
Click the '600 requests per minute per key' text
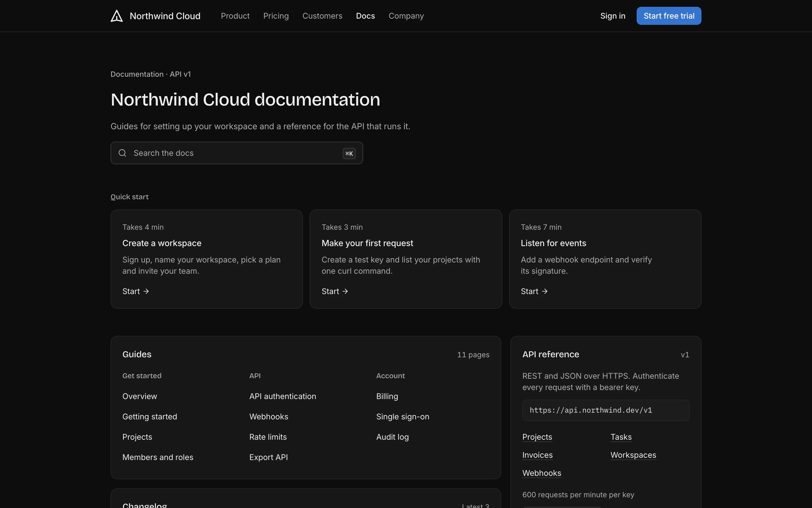point(578,494)
